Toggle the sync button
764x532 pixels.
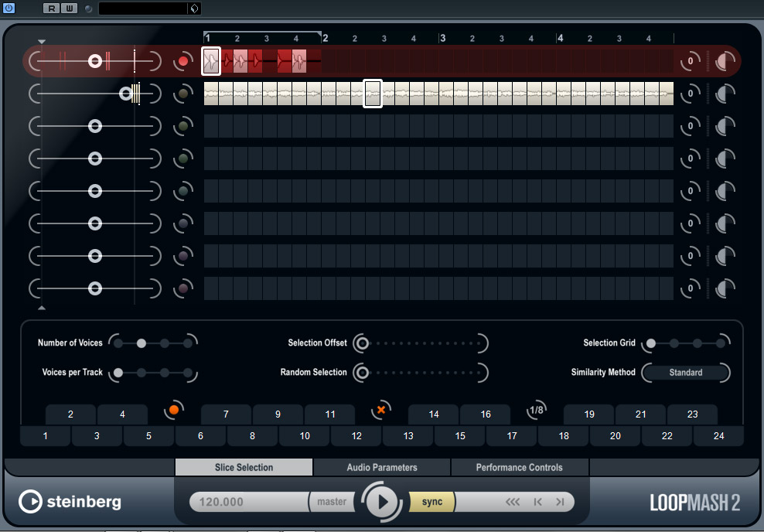(x=431, y=502)
